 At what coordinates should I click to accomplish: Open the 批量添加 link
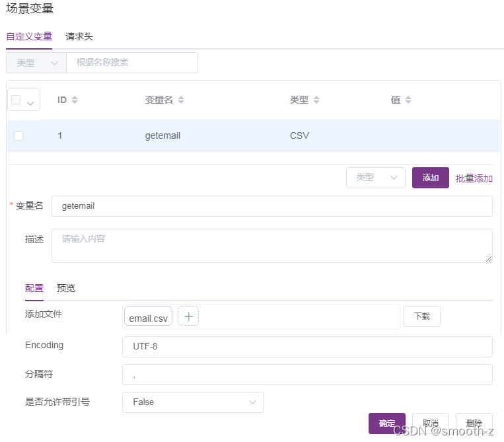tap(474, 178)
